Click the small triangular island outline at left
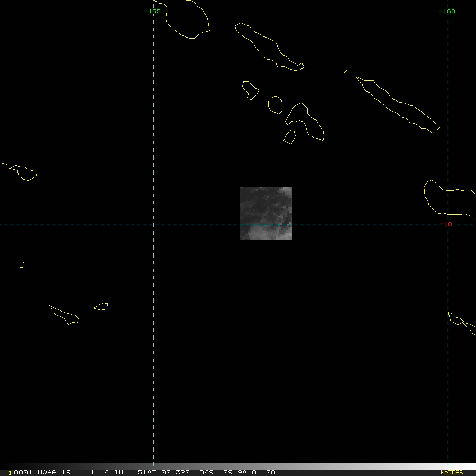The width and height of the screenshot is (476, 476). pos(22,265)
